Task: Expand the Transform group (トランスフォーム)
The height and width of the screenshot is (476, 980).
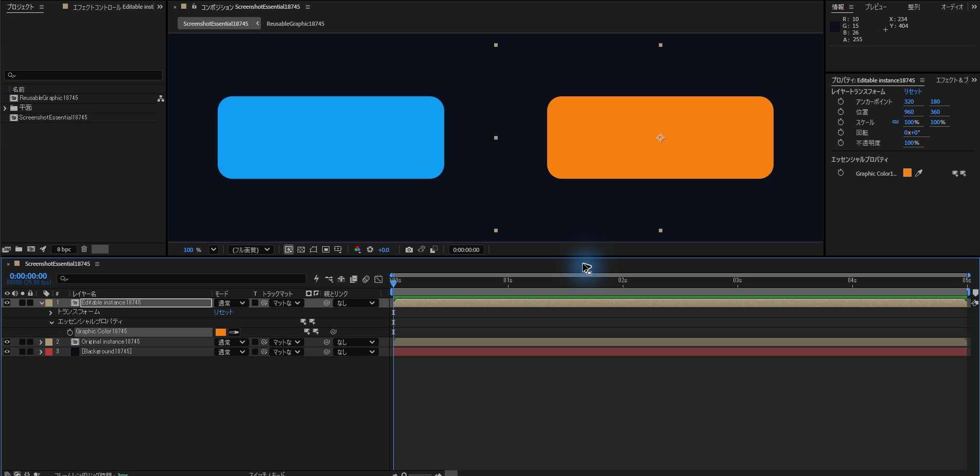Action: (50, 313)
